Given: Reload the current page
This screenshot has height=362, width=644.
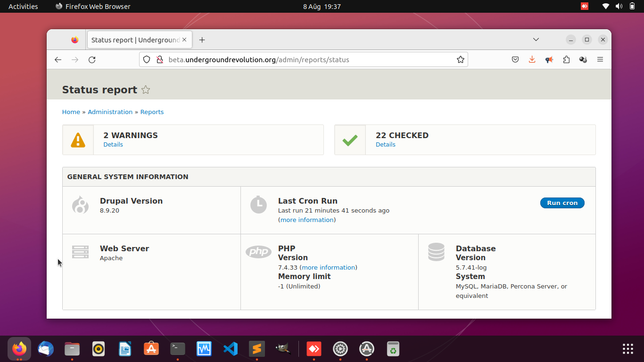Looking at the screenshot, I should (x=92, y=60).
